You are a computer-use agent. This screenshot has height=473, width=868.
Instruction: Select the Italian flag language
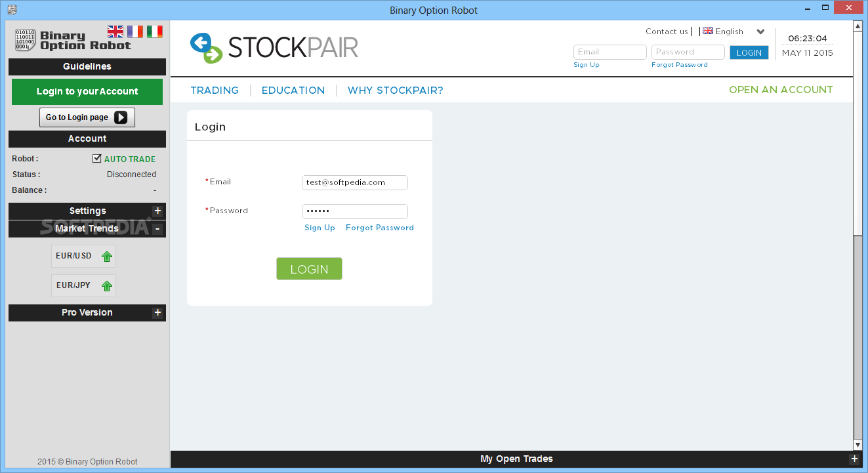(x=155, y=31)
